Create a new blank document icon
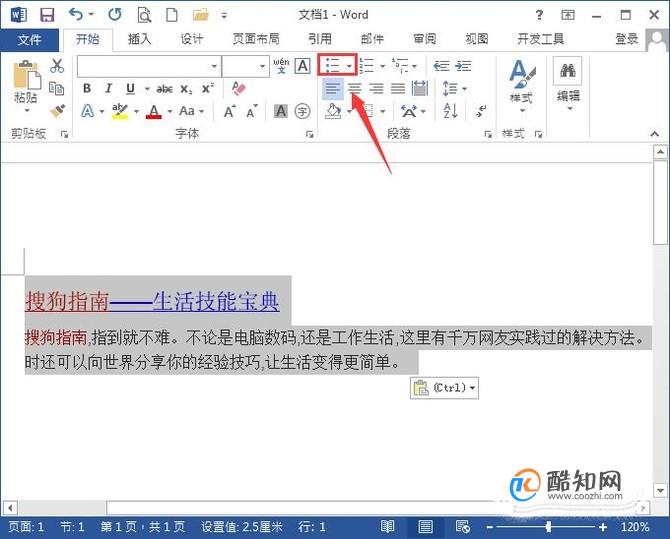Screen dimensions: 670x539 click(172, 15)
